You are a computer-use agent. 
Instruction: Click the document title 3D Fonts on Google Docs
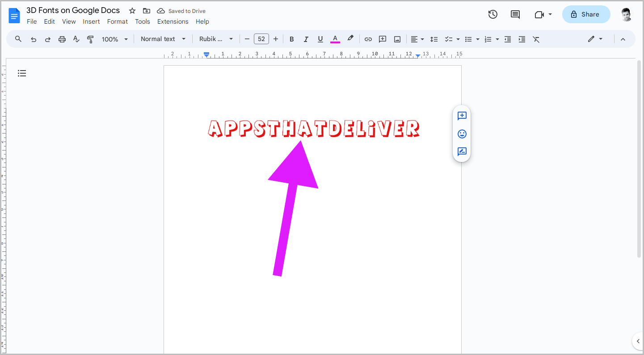pos(73,10)
